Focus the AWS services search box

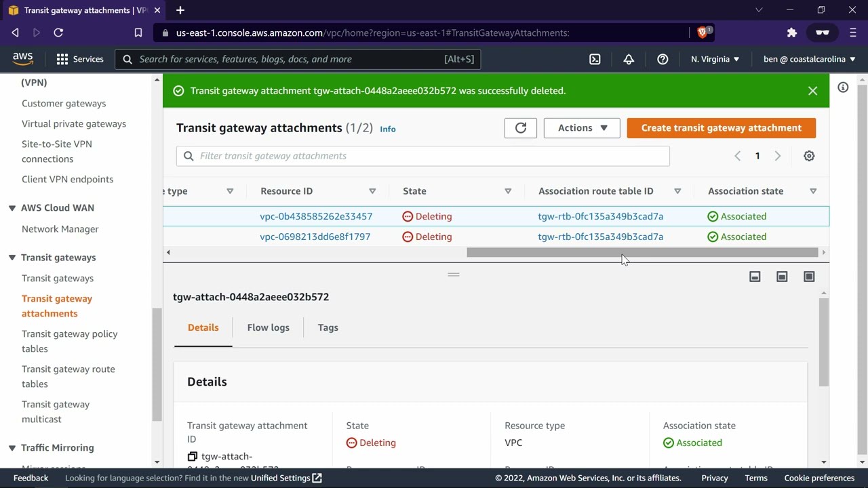298,59
